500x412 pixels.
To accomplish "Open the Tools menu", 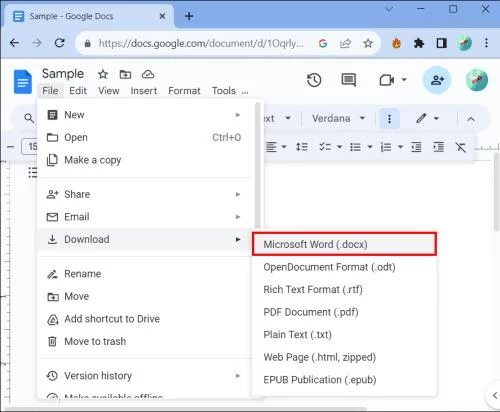I will coord(224,91).
